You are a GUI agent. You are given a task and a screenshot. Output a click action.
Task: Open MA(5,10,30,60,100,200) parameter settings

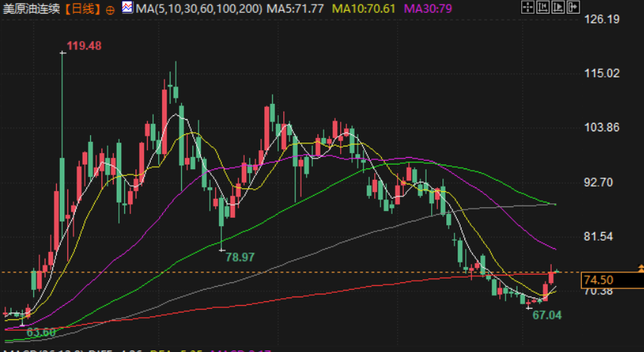tap(199, 8)
